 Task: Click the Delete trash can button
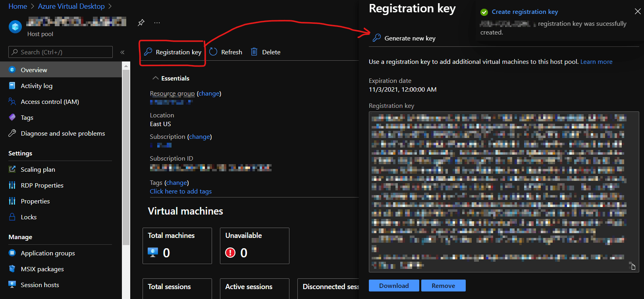[265, 52]
